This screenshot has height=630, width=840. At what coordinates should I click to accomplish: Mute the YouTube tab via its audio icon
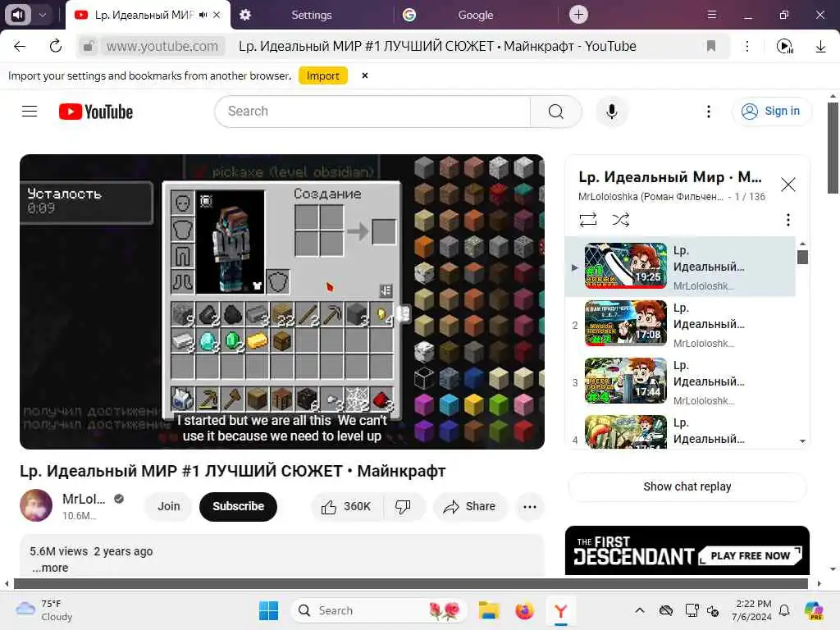coord(203,15)
